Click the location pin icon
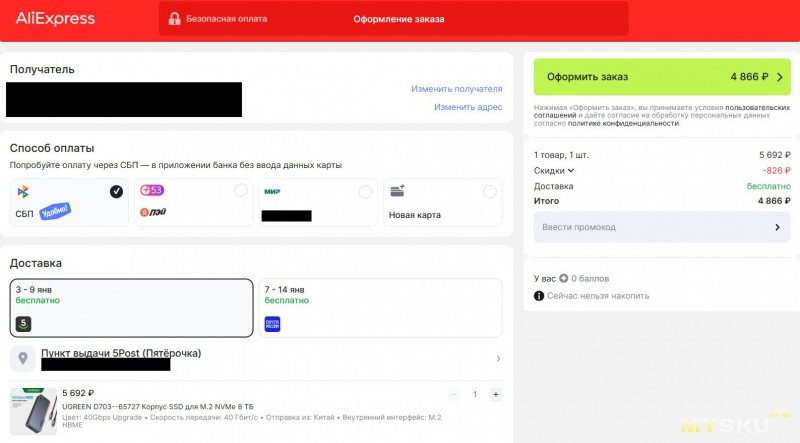 point(23,358)
